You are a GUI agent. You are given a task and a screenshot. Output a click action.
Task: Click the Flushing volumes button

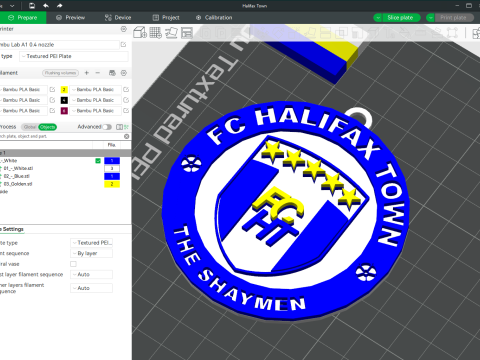(x=60, y=73)
